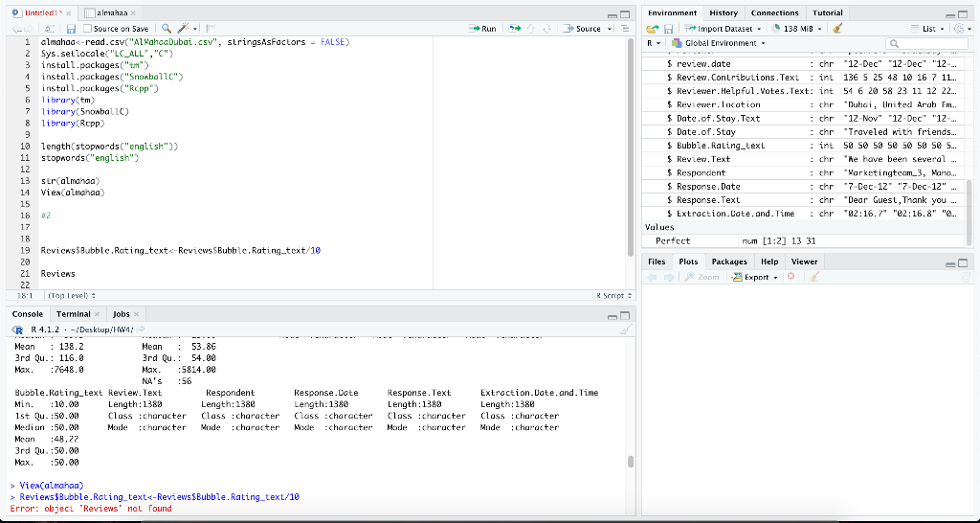Maximize the Plots pane

click(x=963, y=263)
